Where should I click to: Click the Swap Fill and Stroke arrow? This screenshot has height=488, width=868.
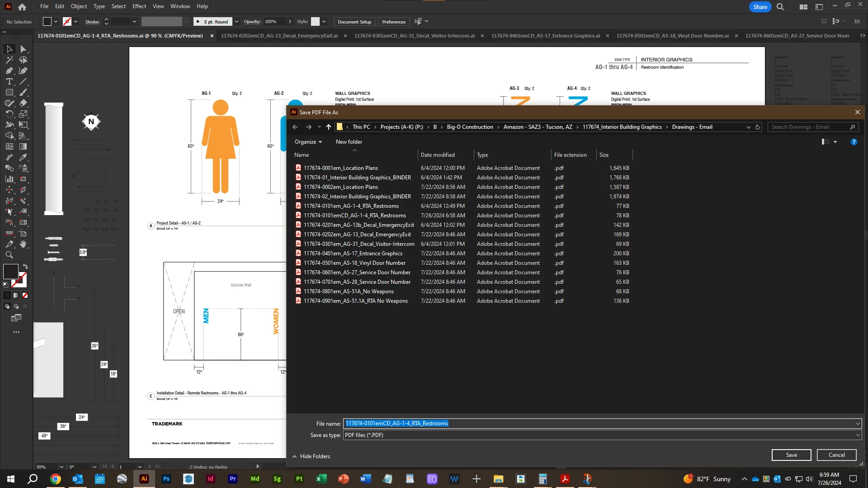click(x=25, y=267)
